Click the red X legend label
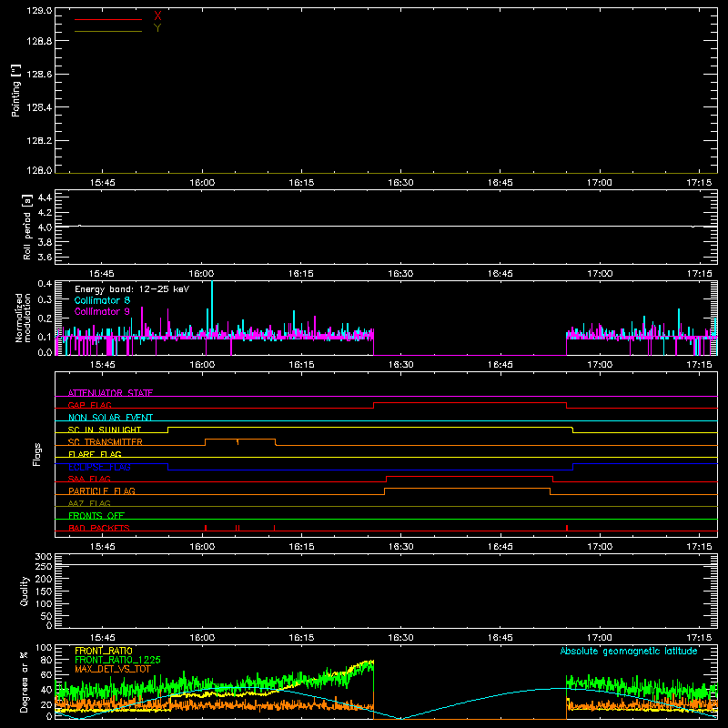This screenshot has height=728, width=728. [x=157, y=16]
